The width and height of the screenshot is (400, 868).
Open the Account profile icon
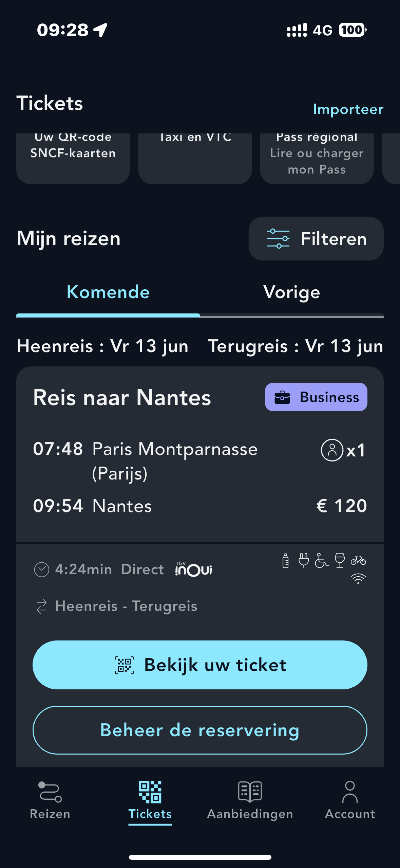(x=350, y=791)
